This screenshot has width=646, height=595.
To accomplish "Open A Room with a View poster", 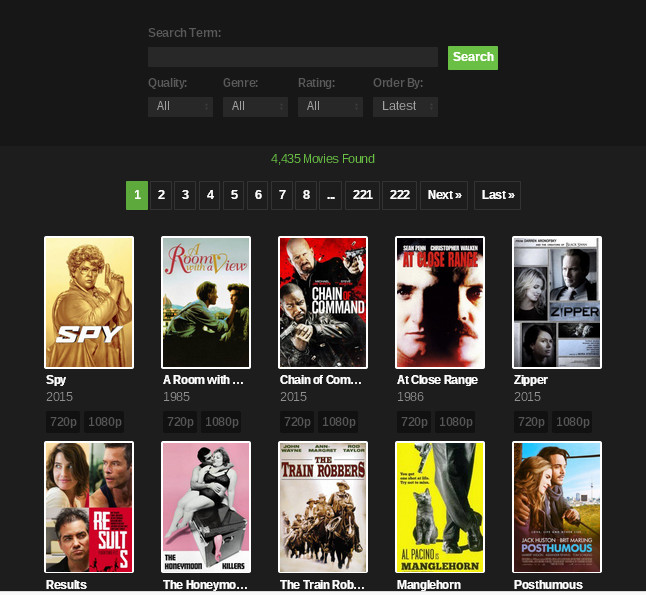I will tap(206, 302).
